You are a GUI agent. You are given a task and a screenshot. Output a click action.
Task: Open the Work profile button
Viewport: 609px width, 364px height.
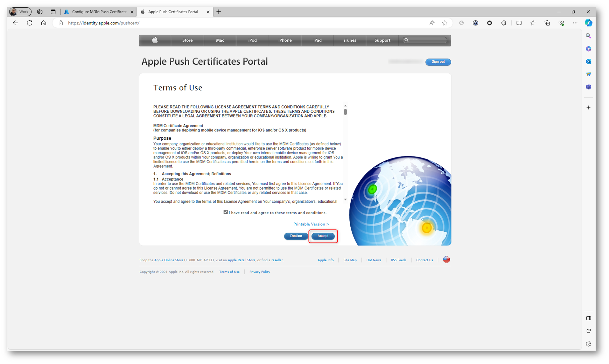[20, 12]
